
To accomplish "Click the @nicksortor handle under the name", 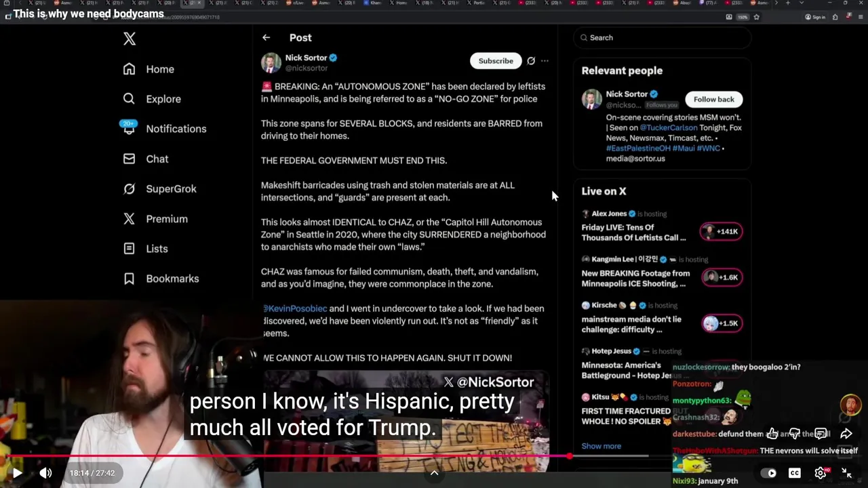I will pos(307,68).
